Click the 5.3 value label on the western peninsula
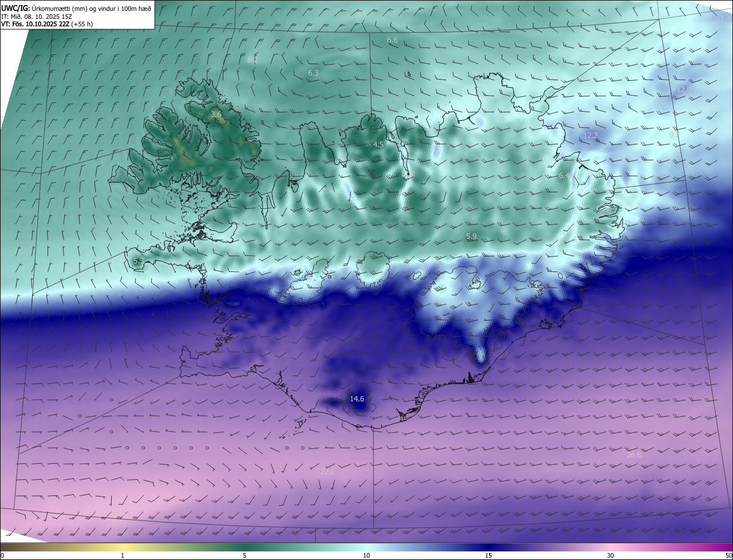This screenshot has height=560, width=733. click(x=139, y=261)
